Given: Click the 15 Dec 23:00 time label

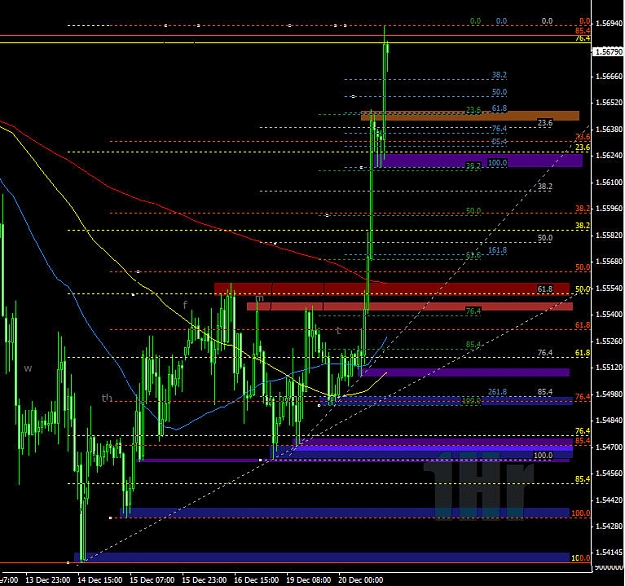Looking at the screenshot, I should coord(204,580).
